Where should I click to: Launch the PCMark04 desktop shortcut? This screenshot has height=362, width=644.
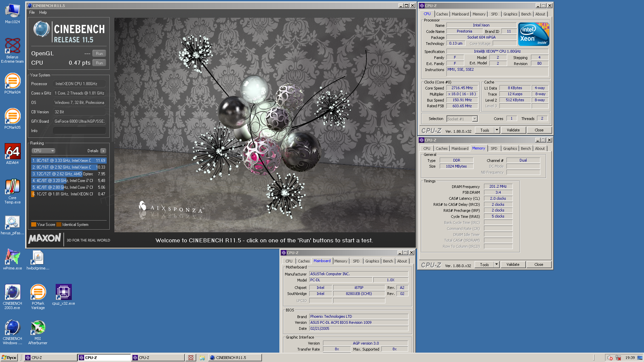point(12,84)
